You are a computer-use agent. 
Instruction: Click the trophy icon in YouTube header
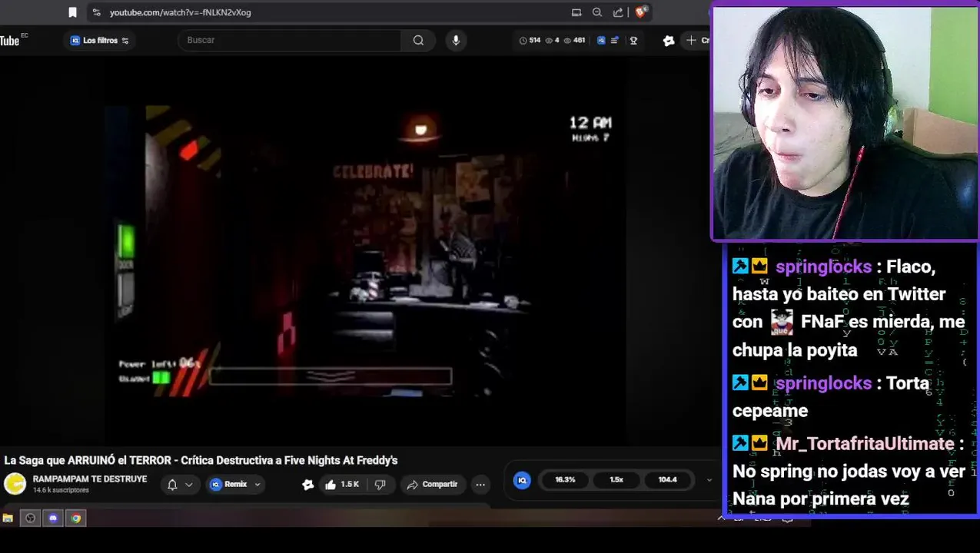pyautogui.click(x=633, y=40)
